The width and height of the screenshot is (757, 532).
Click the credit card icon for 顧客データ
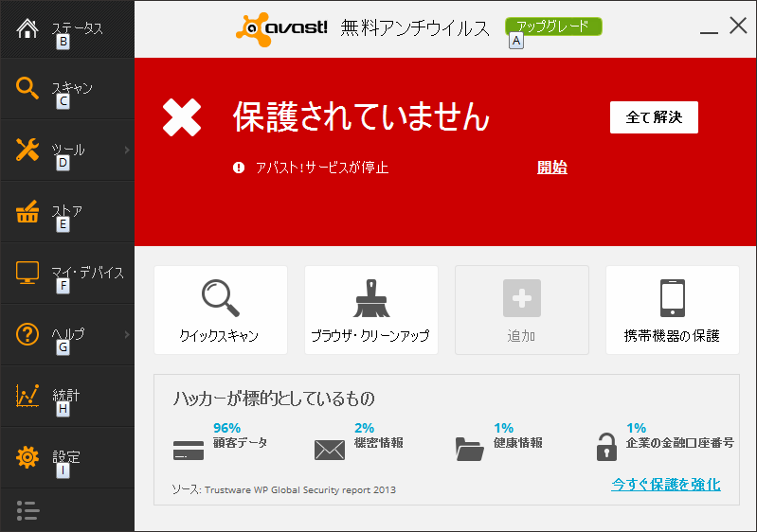(189, 450)
